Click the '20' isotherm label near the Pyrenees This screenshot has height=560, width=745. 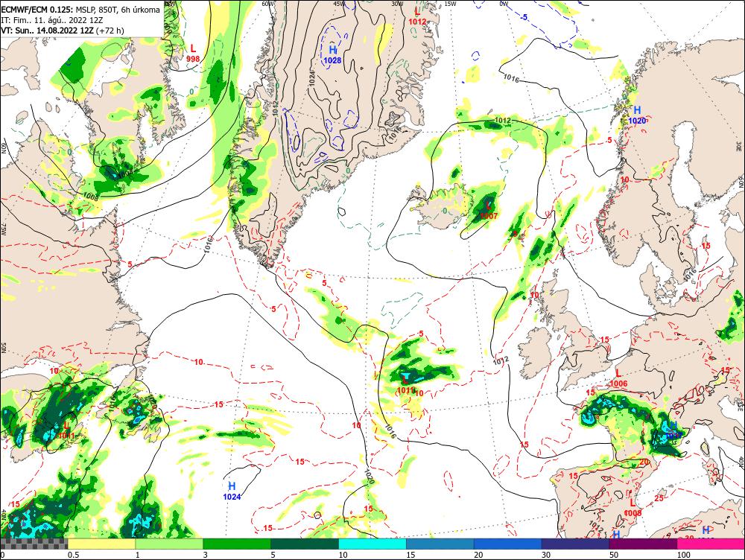click(x=644, y=462)
